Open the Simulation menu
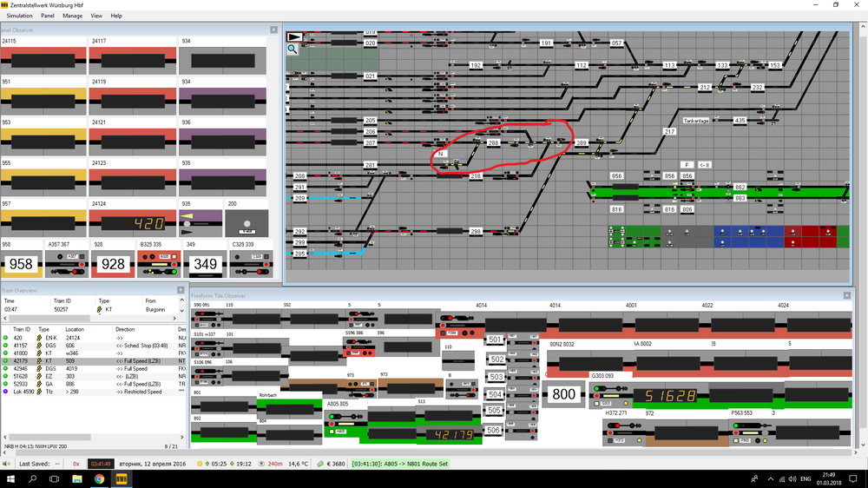 coord(19,16)
